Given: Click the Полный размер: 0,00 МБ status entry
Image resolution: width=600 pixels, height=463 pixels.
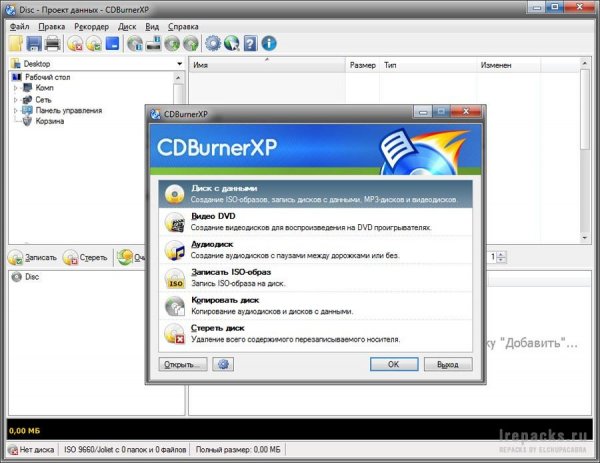Looking at the screenshot, I should point(238,450).
